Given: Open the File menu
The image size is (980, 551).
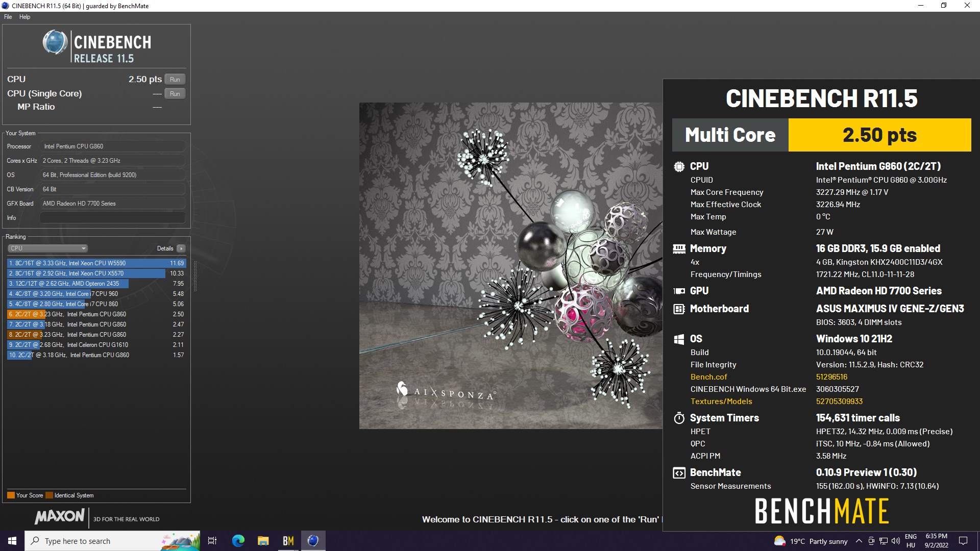Looking at the screenshot, I should point(8,17).
